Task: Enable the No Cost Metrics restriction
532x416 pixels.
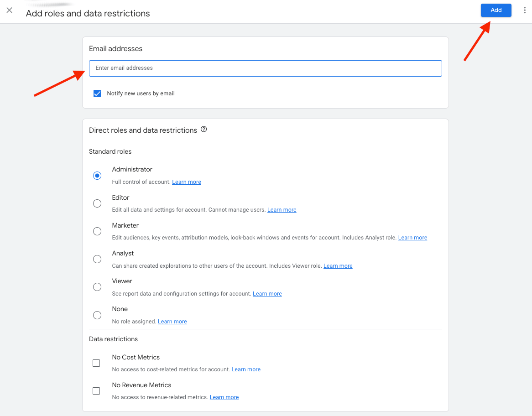Action: (x=96, y=363)
